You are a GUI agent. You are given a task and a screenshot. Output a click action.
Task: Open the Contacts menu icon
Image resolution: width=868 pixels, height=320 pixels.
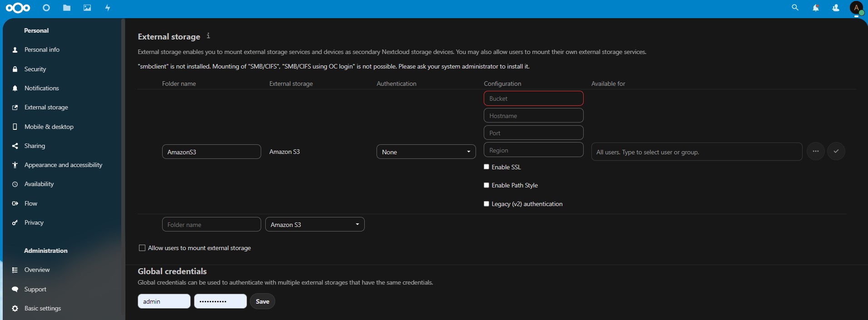coord(836,8)
